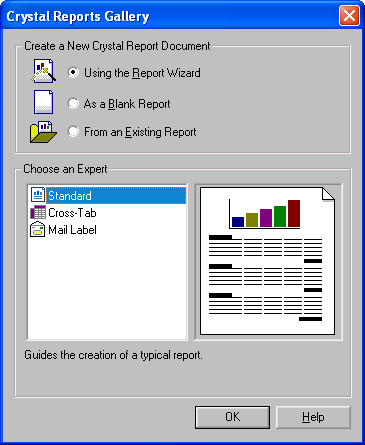The height and width of the screenshot is (445, 365).
Task: Select the Standard expert entry
Action: (x=116, y=195)
